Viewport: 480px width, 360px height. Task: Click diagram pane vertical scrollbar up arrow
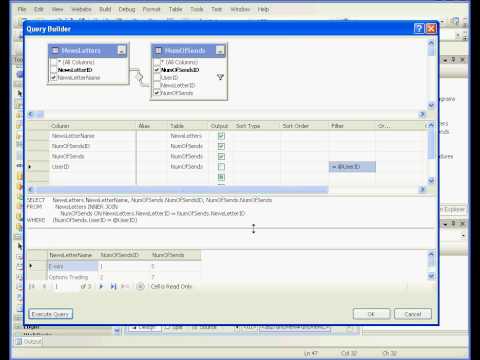pos(431,43)
